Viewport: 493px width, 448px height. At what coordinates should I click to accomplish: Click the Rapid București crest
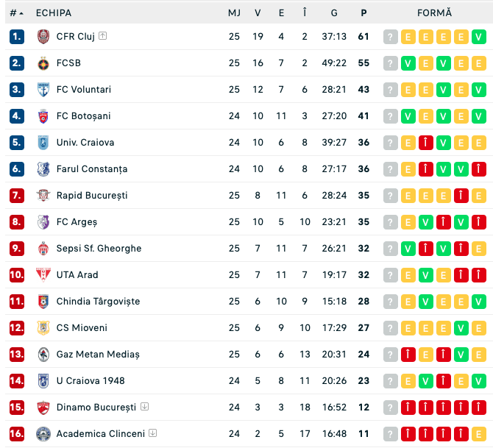43,196
